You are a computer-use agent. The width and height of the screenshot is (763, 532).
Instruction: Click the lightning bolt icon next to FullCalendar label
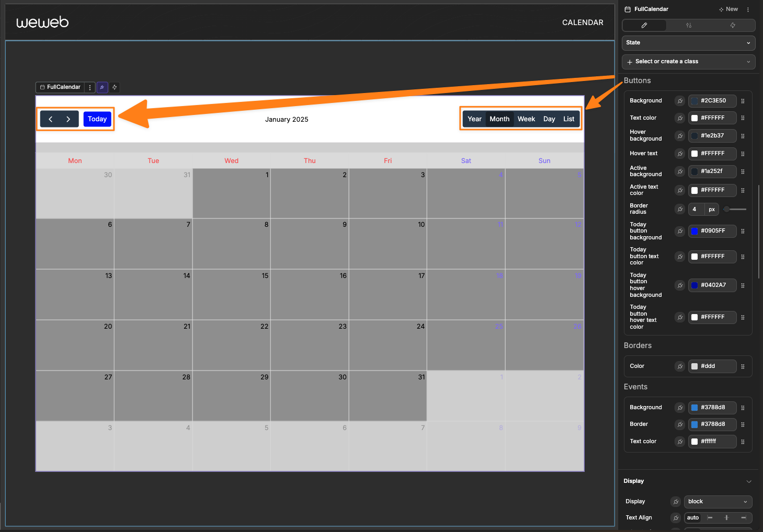115,87
